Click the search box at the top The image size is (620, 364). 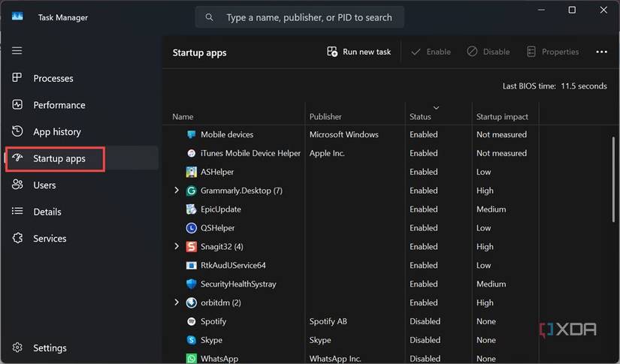click(301, 17)
